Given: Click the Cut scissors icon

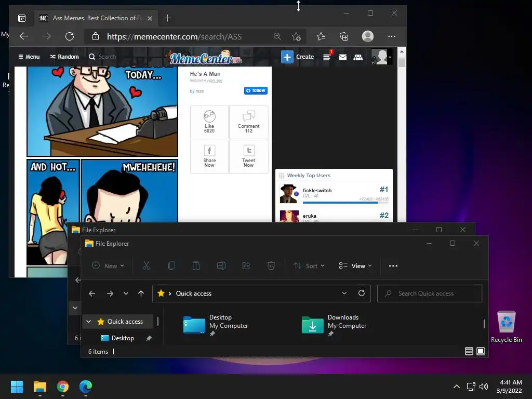Looking at the screenshot, I should pos(146,265).
